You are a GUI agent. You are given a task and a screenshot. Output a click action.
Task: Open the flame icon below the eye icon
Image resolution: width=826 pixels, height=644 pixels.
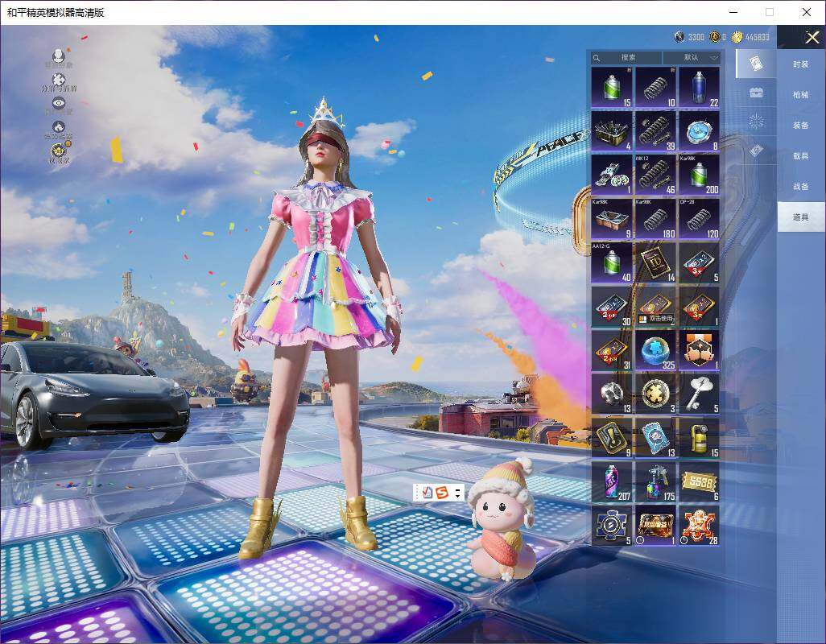(59, 127)
